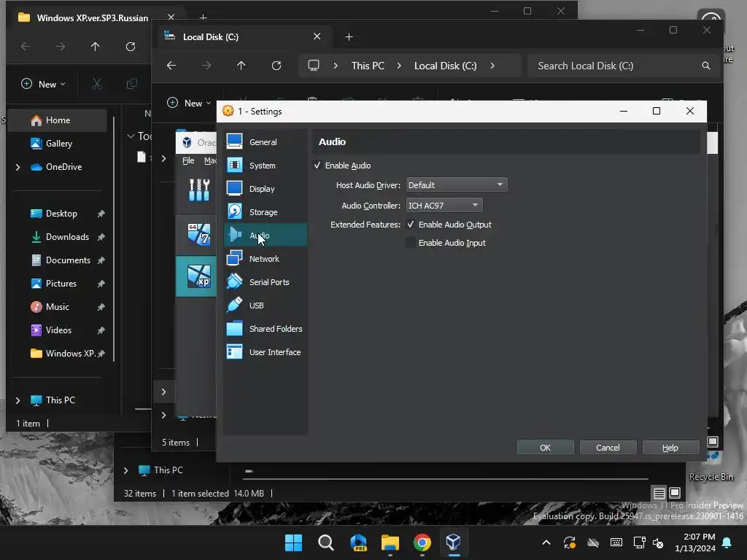Click VirtualBox Tools icon in manager window
This screenshot has width=747, height=560.
click(199, 190)
